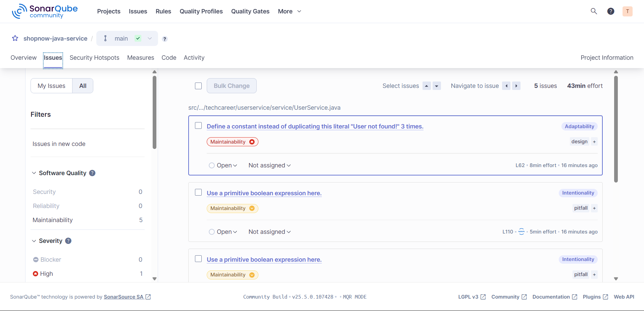Click the user avatar with letter T
Image resolution: width=644 pixels, height=311 pixels.
(627, 11)
